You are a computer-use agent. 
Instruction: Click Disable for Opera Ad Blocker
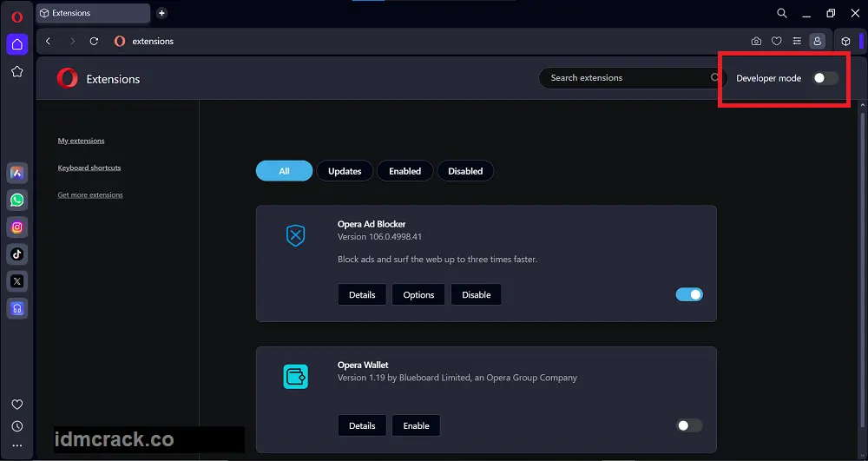pyautogui.click(x=476, y=294)
